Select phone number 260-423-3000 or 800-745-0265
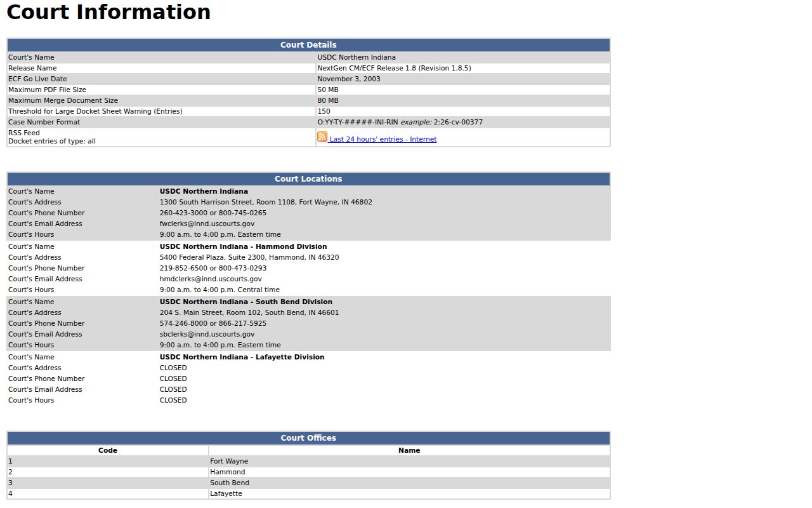Screen dimensions: 812x508 tap(213, 213)
